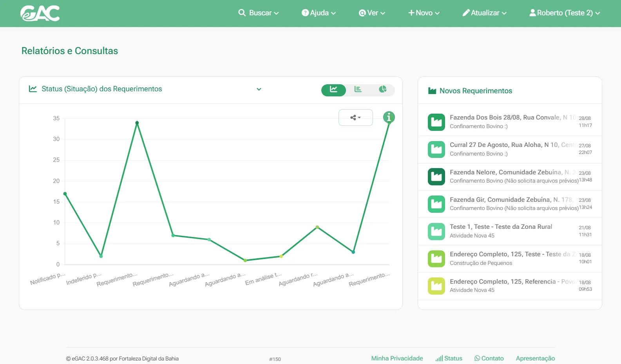621x364 pixels.
Task: Open the Ajuda help menu
Action: pyautogui.click(x=319, y=13)
